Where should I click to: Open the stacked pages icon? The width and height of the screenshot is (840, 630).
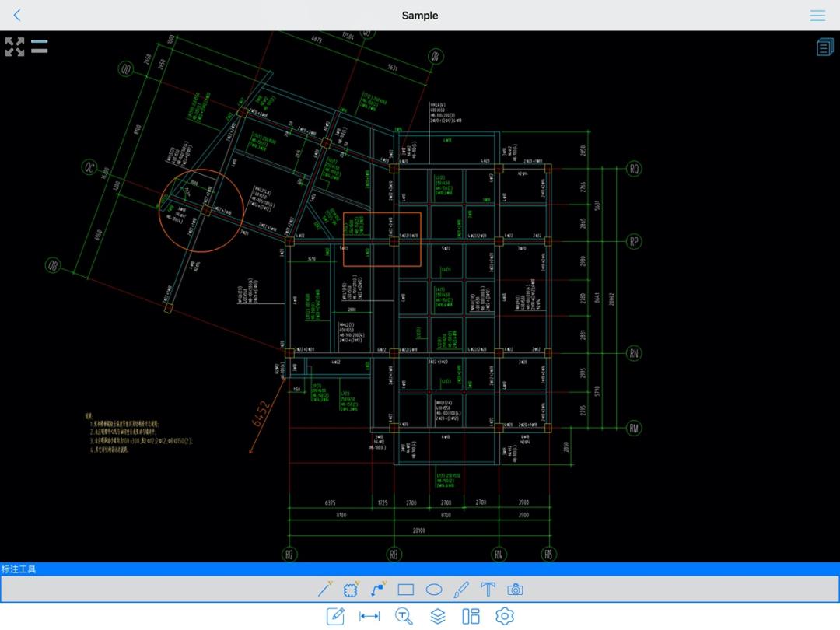tap(824, 47)
